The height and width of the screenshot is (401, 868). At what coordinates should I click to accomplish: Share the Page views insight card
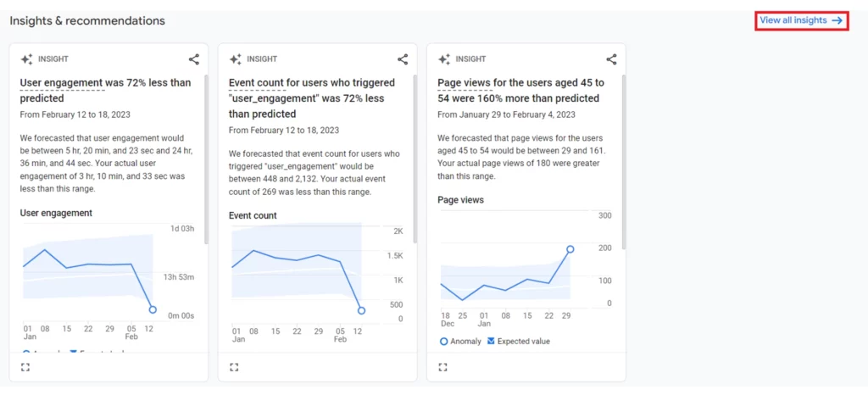coord(611,59)
